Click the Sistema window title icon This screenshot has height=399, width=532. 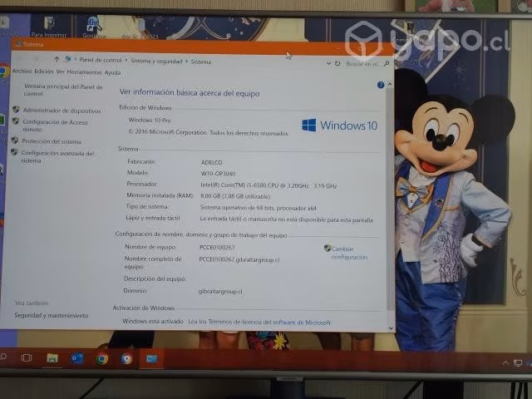(x=18, y=44)
